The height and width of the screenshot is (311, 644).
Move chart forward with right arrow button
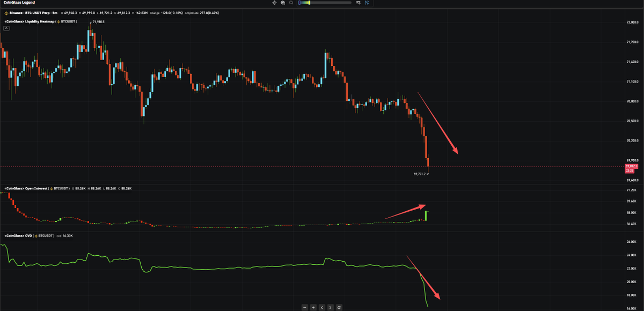pyautogui.click(x=330, y=307)
